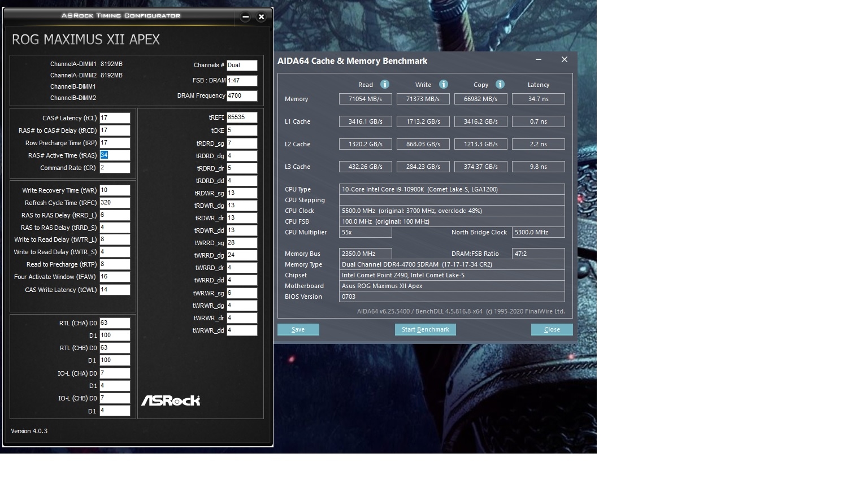Viewport: 868px width, 488px height.
Task: Select the RTL (CHA) D0 field
Action: click(x=115, y=323)
